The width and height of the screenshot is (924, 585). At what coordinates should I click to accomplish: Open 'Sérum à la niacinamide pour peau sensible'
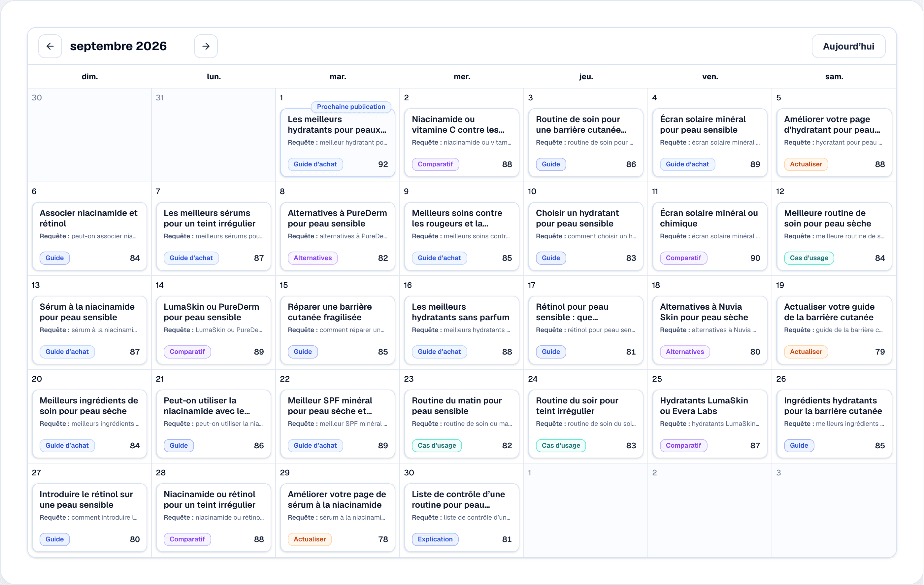click(89, 330)
